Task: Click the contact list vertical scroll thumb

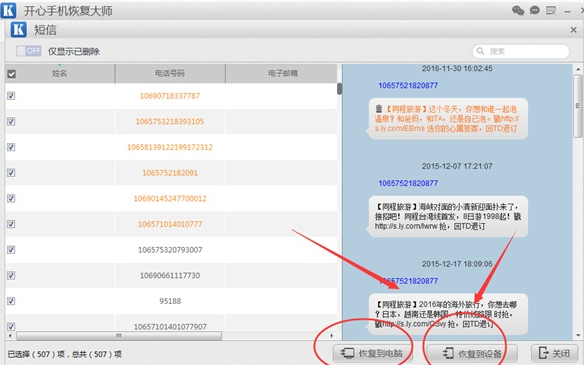Action: [339, 89]
